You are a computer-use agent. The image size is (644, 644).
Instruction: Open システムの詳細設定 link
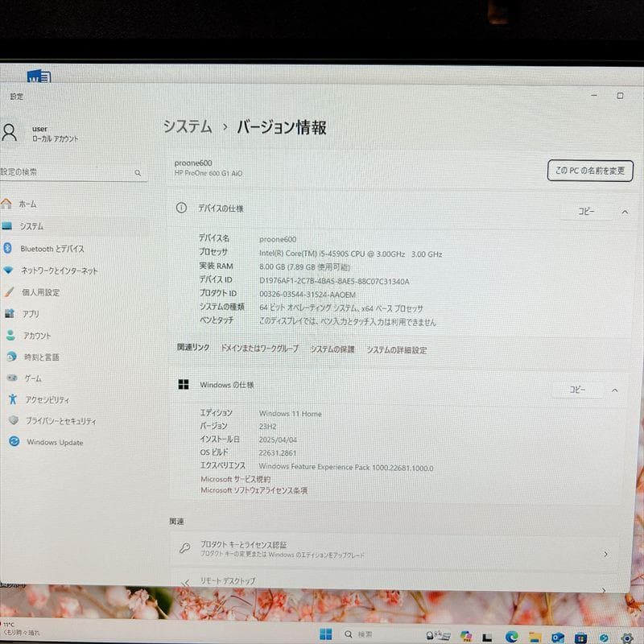tap(396, 349)
